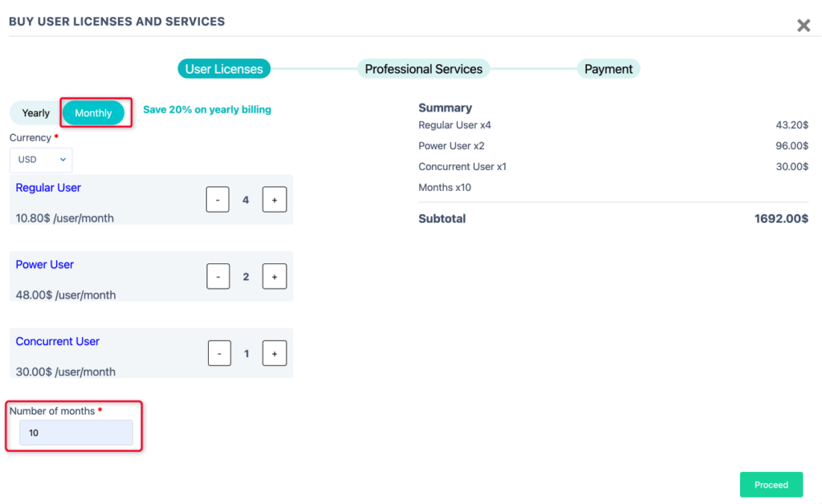Viewport: 822px width, 504px height.
Task: Select Monthly billing option
Action: click(93, 113)
